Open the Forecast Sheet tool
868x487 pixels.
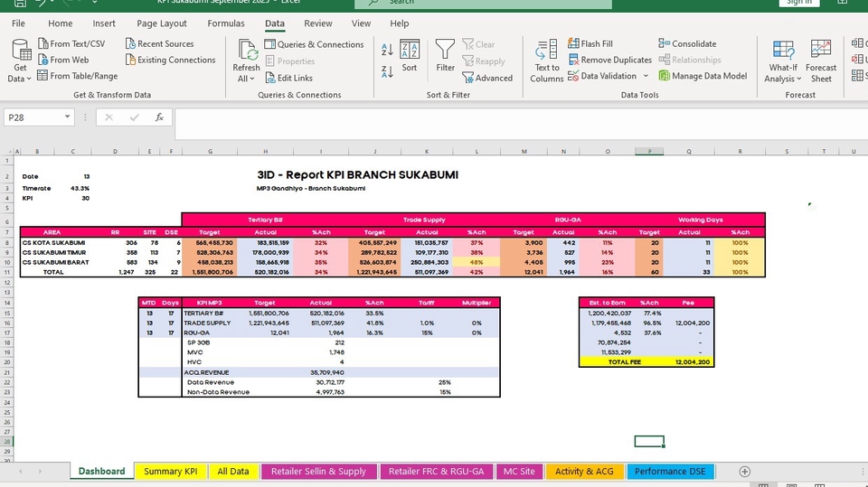coord(820,51)
